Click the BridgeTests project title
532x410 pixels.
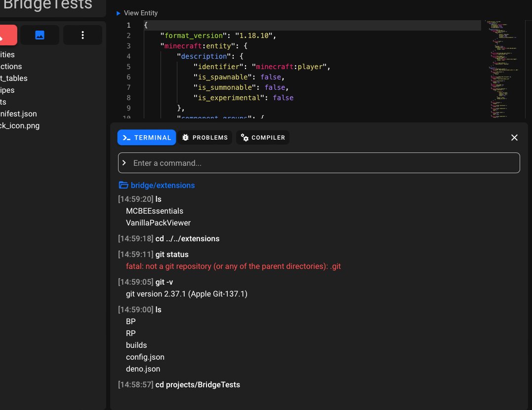[x=47, y=5]
